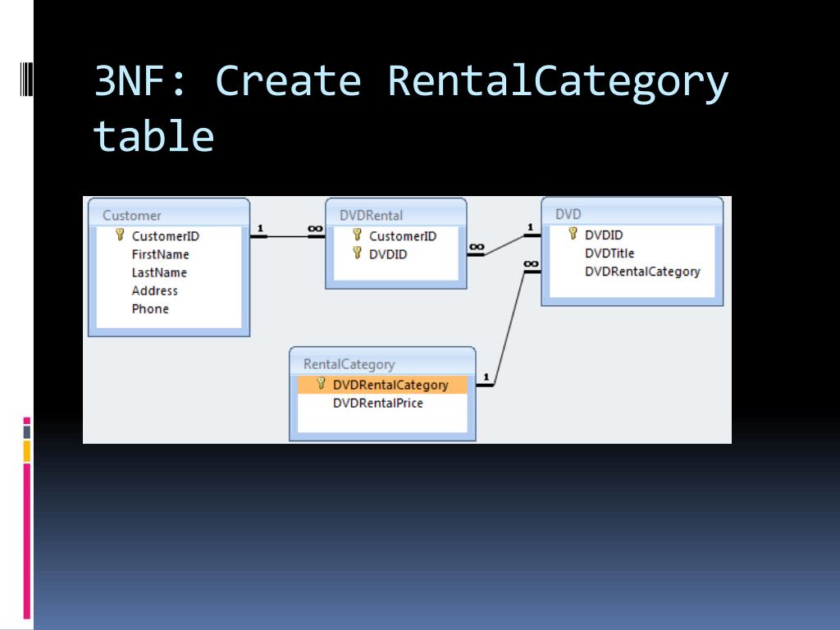Select CustomerID field in Customer table

[166, 236]
